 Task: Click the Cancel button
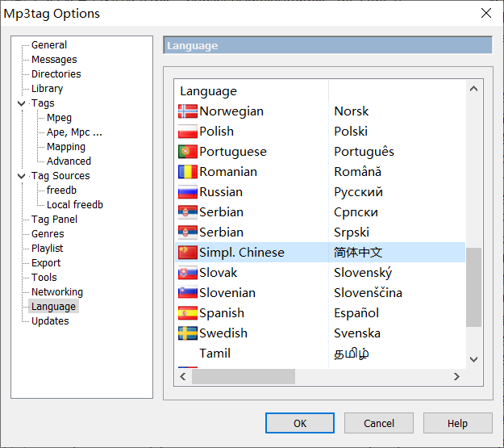click(379, 423)
